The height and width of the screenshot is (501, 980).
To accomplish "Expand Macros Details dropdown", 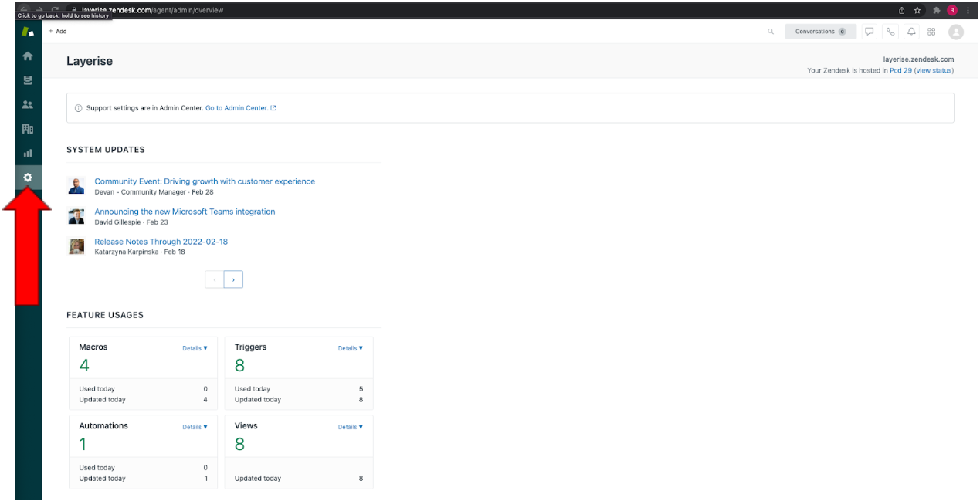I will point(195,348).
